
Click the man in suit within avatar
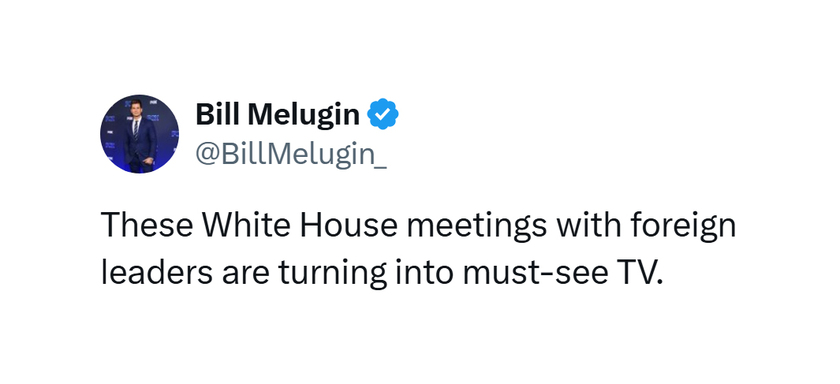click(139, 138)
